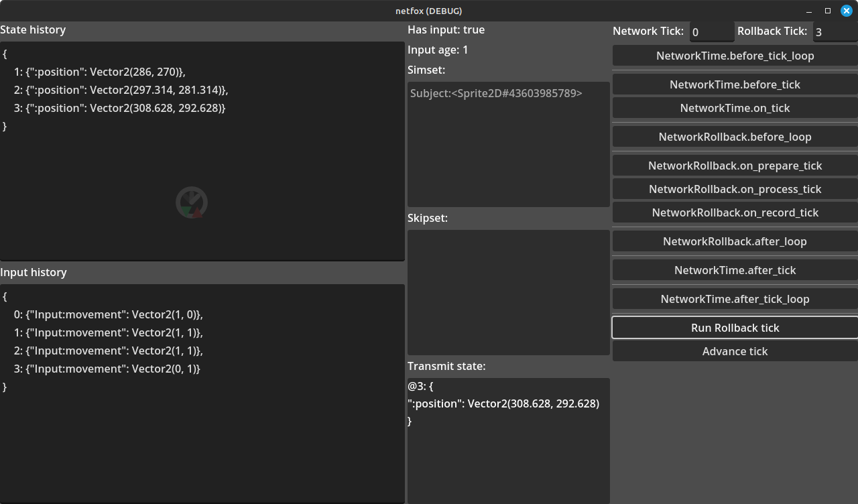Click the Advance tick button
This screenshot has width=858, height=504.
(x=735, y=351)
